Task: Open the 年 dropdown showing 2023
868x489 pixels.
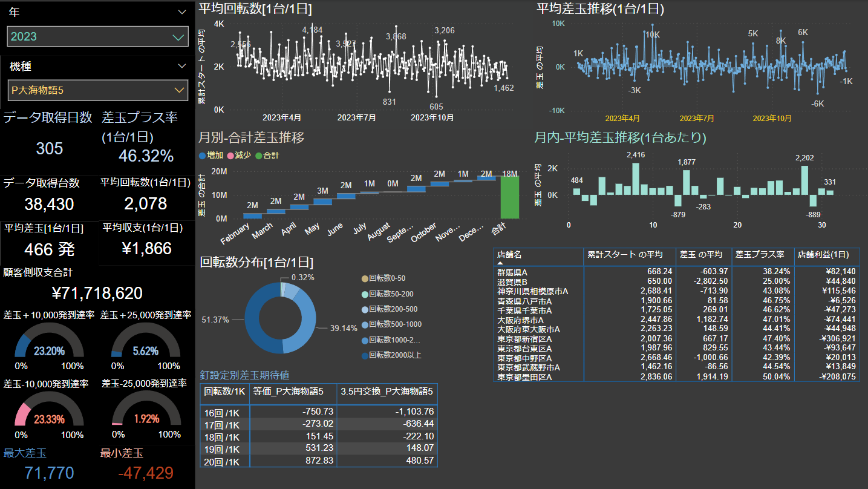Action: tap(97, 36)
